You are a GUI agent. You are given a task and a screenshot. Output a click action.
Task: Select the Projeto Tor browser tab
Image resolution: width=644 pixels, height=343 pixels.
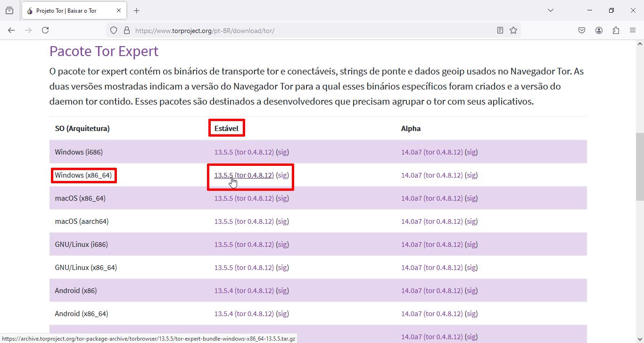pyautogui.click(x=73, y=10)
